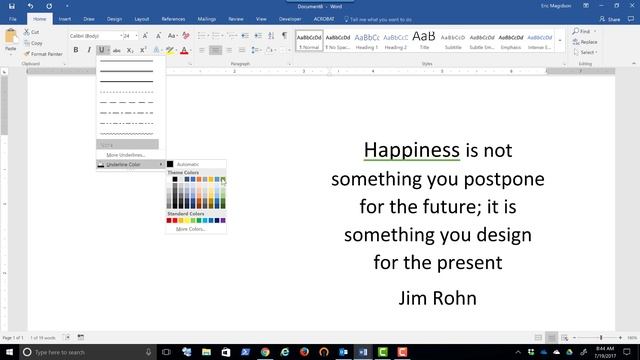Open the File tab

click(13, 19)
